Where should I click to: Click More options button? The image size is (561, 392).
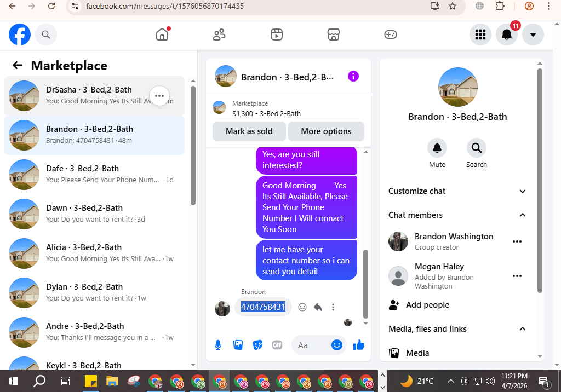pos(327,131)
